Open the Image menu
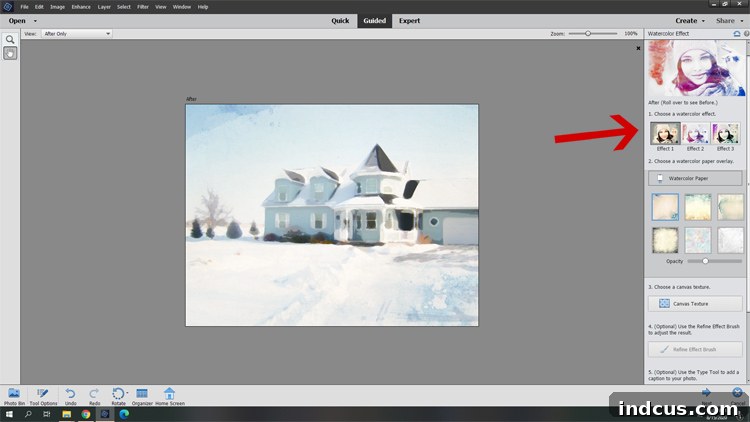This screenshot has width=750, height=422. (57, 7)
